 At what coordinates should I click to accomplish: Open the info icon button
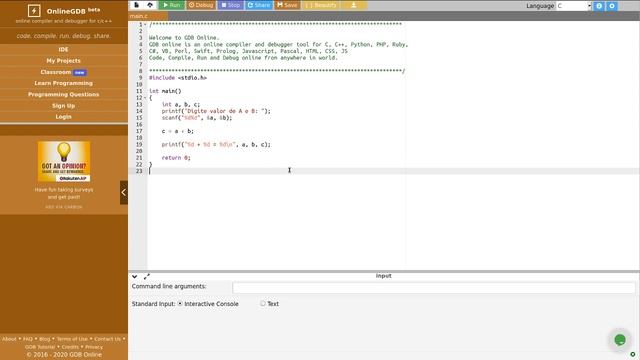599,6
